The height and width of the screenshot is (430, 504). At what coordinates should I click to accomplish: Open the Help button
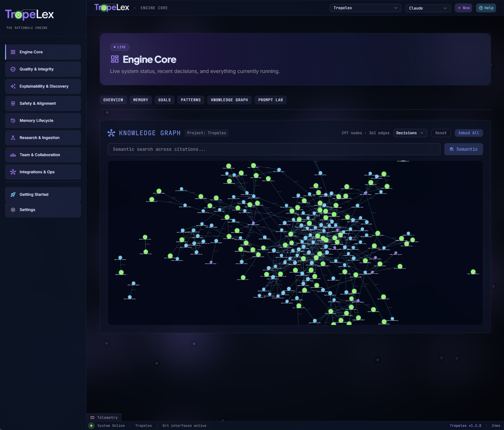click(486, 8)
